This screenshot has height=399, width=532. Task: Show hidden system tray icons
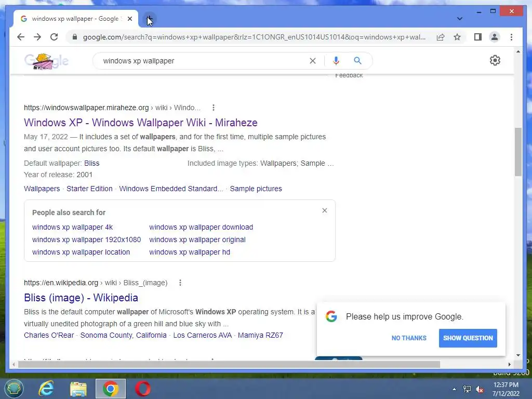coord(454,389)
